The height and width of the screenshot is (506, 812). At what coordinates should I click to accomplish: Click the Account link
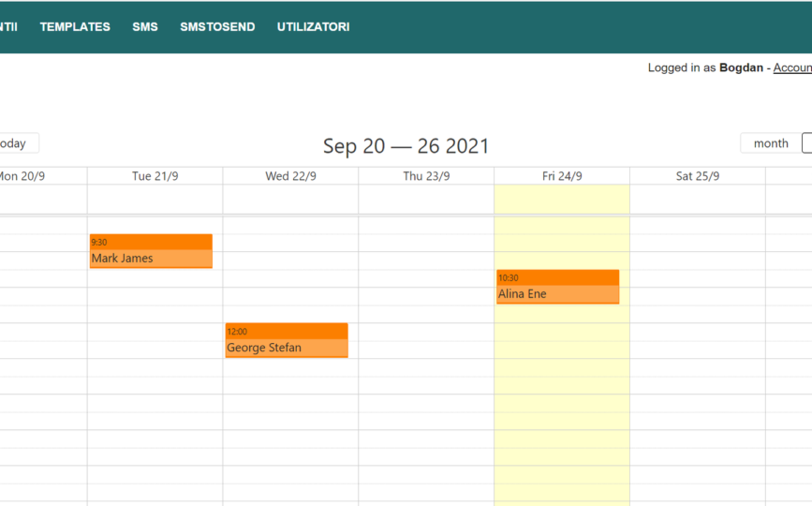point(792,67)
